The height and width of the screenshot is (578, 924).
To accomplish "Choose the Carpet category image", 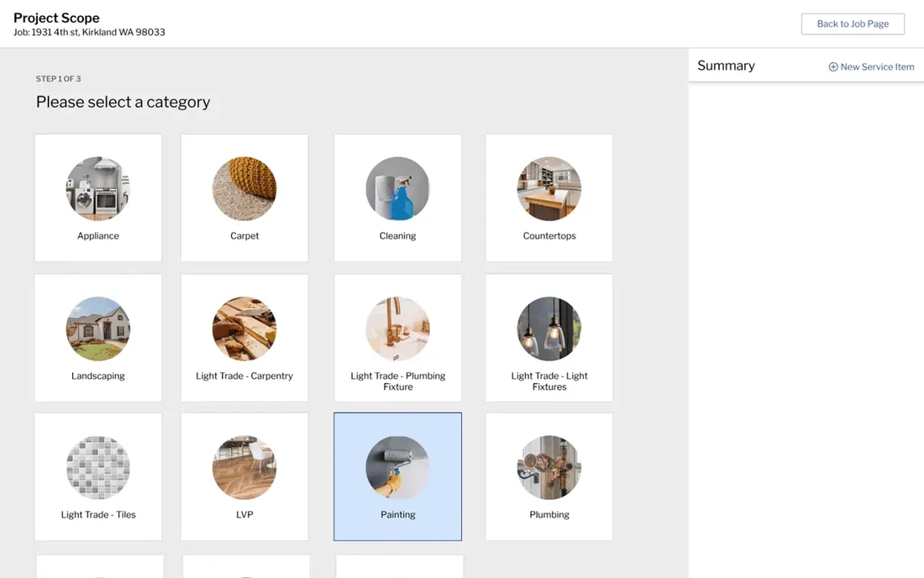I will (244, 188).
